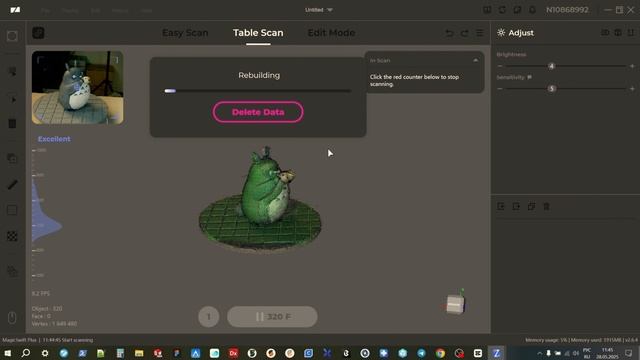
Task: Decrease Brightness with the minus button
Action: tap(500, 66)
